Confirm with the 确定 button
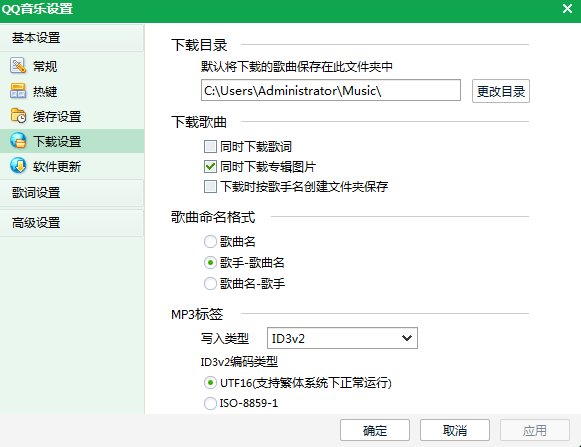The width and height of the screenshot is (581, 447). 375,430
